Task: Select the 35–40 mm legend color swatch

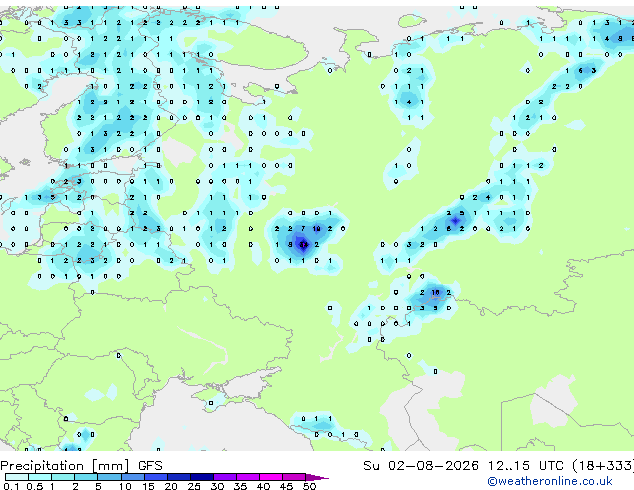Action: point(247,477)
